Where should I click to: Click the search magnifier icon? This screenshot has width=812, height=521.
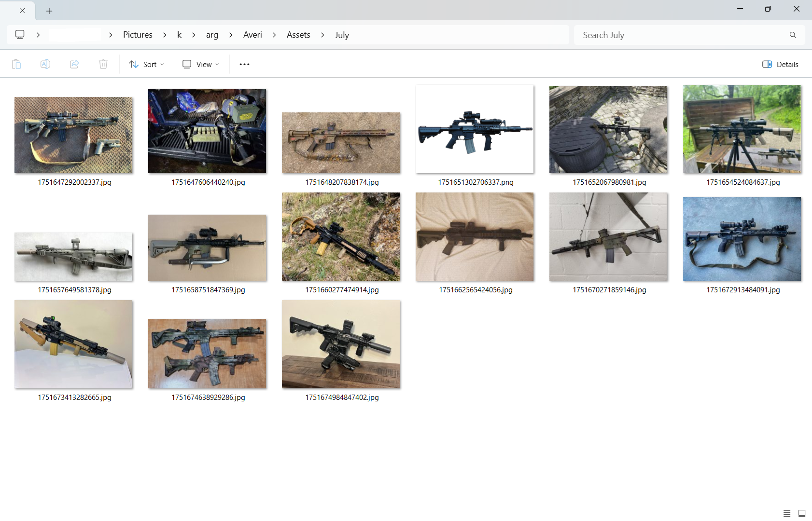(793, 35)
